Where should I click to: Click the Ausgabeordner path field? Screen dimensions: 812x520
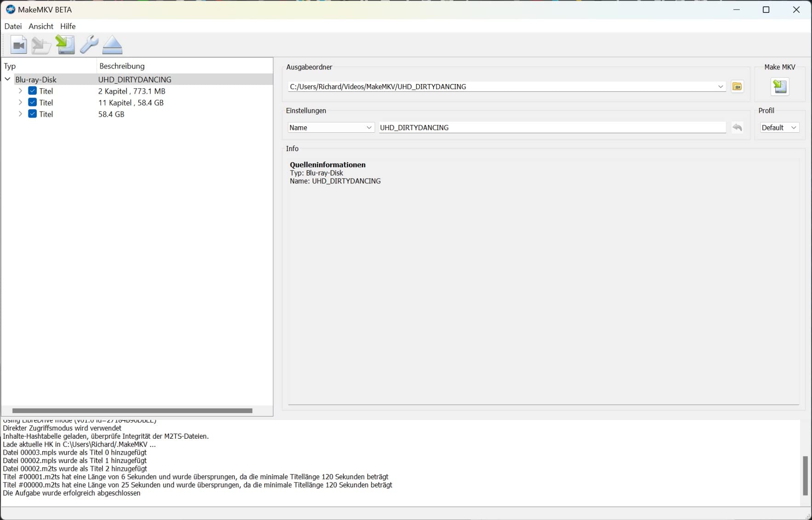click(507, 86)
